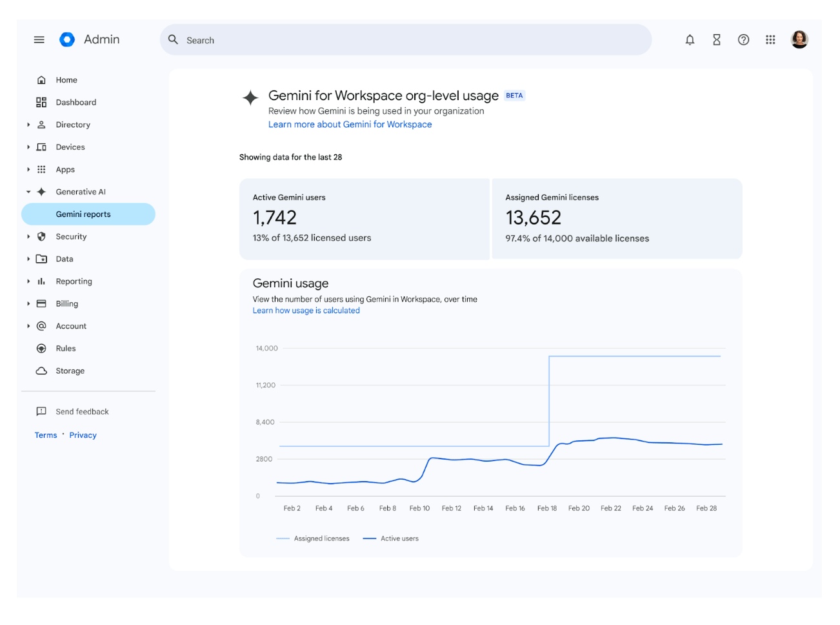Collapse the Generative AI section arrow
Viewport: 840px width, 625px height.
coord(28,192)
